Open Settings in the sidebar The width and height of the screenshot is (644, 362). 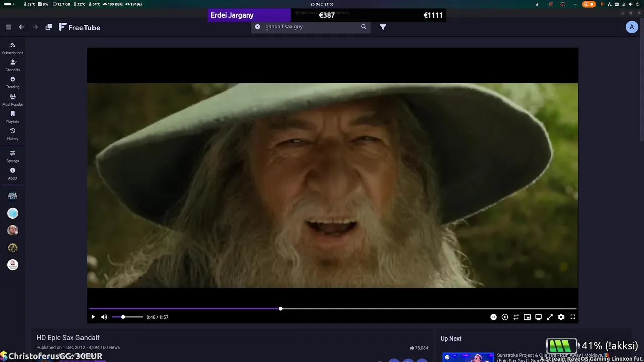tap(13, 156)
